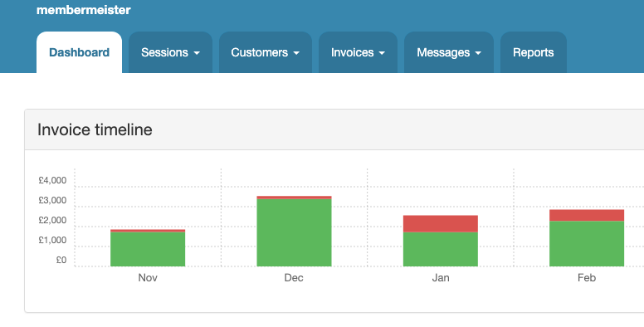Click the green paid bar for Jan
Viewport: 644px width, 327px height.
pyautogui.click(x=441, y=249)
